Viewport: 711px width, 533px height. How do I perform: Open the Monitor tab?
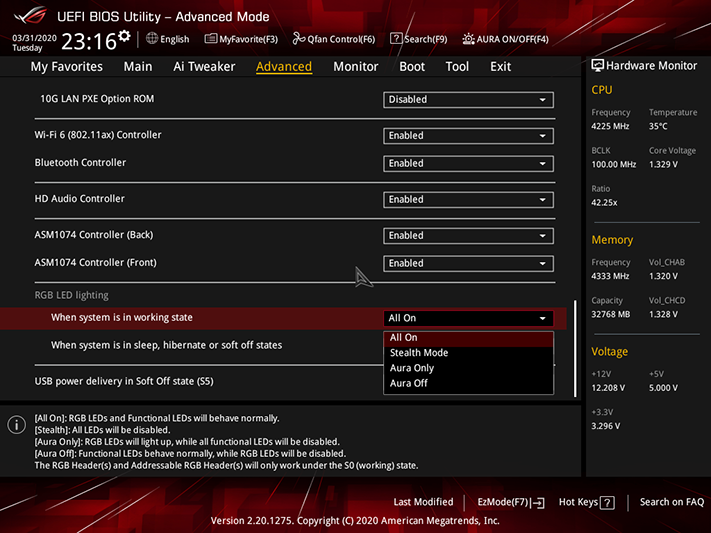356,67
